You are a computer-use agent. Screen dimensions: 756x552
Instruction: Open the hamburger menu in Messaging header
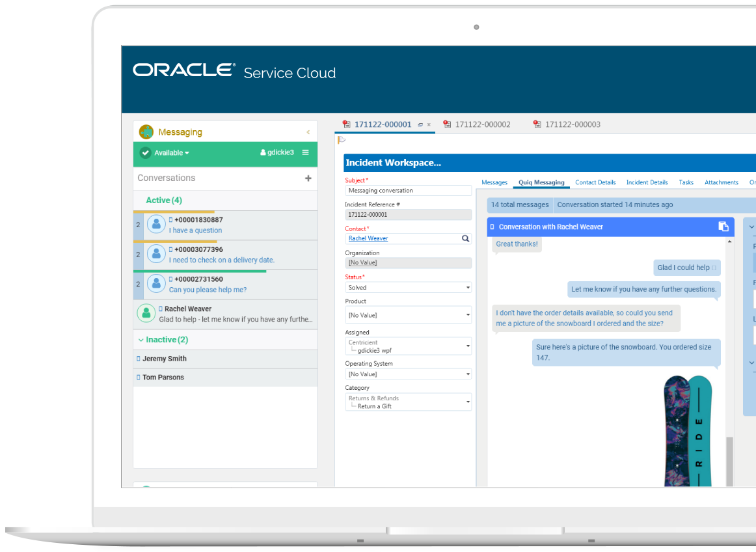[x=305, y=152]
